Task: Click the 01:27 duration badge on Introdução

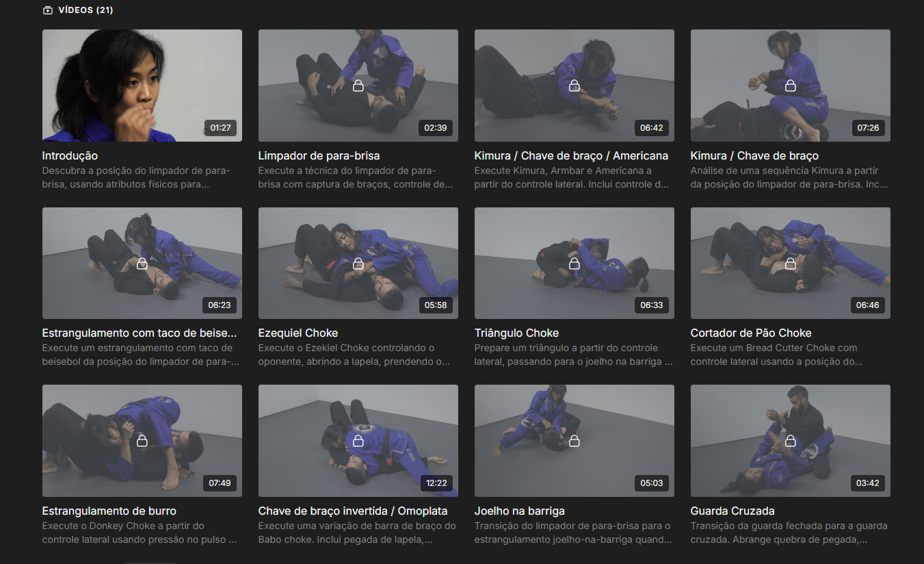Action: 220,128
